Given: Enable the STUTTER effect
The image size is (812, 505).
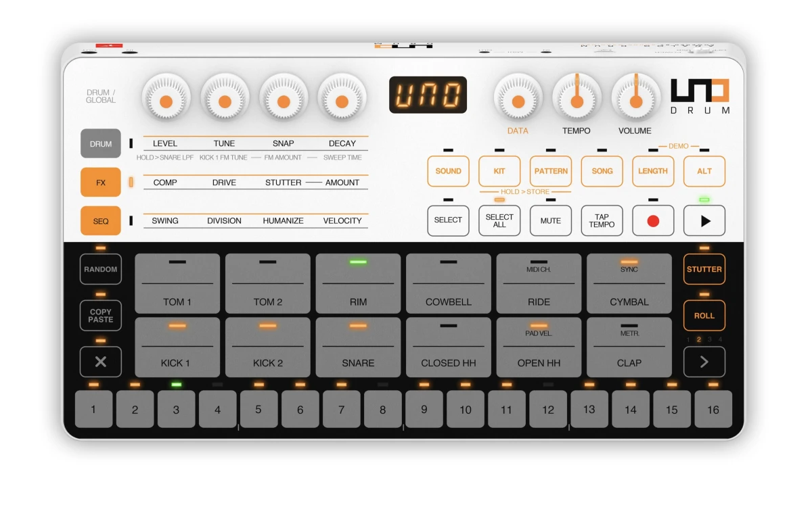Looking at the screenshot, I should [704, 269].
